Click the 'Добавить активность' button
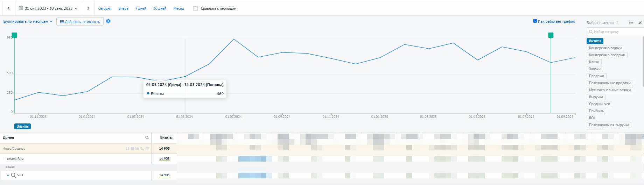The width and height of the screenshot is (644, 185). click(x=80, y=22)
